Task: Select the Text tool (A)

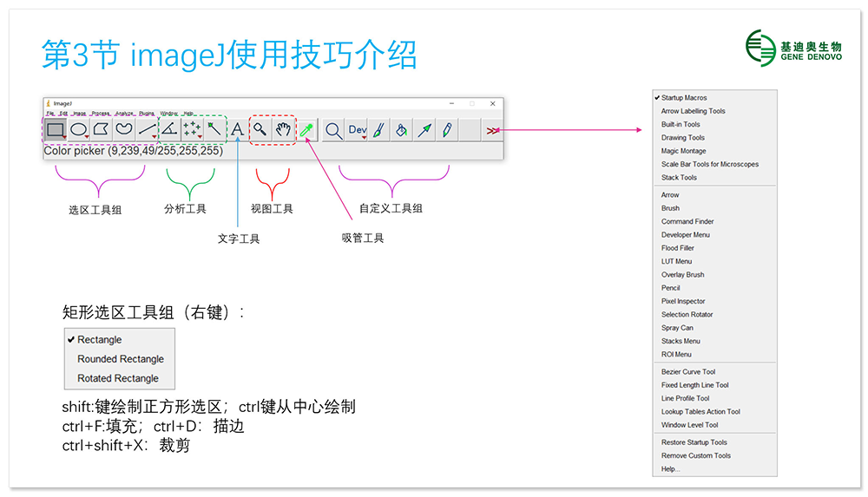Action: click(x=237, y=129)
